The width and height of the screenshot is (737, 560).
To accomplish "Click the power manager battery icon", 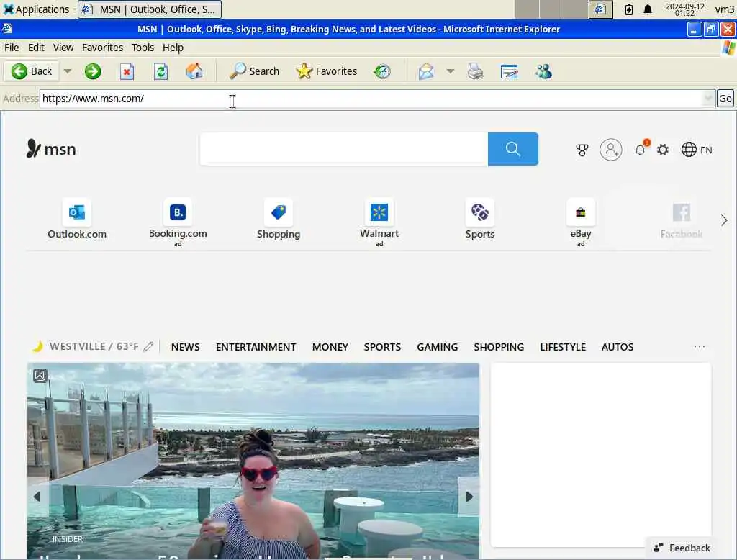I will (x=628, y=9).
